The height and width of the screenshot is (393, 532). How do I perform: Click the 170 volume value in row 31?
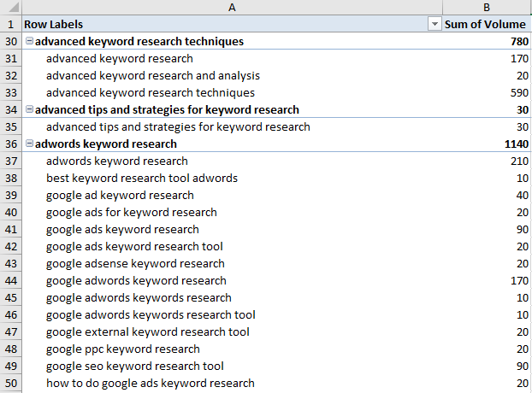(x=487, y=58)
